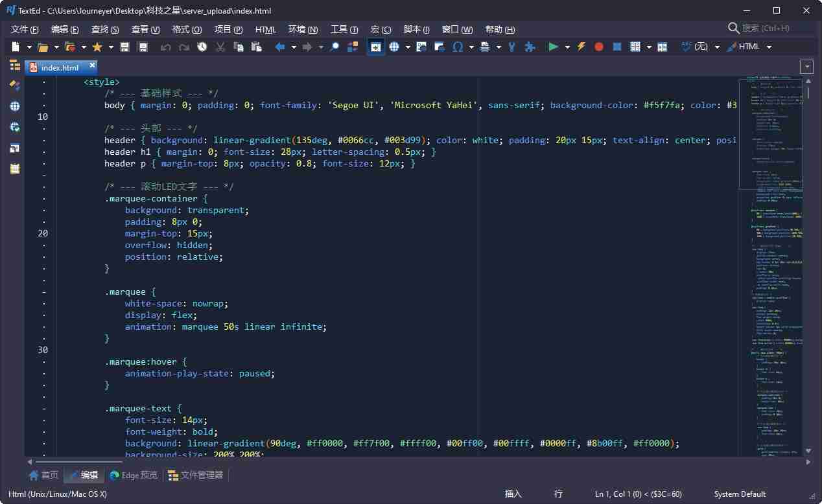Open the 工具(T) menu

point(344,29)
